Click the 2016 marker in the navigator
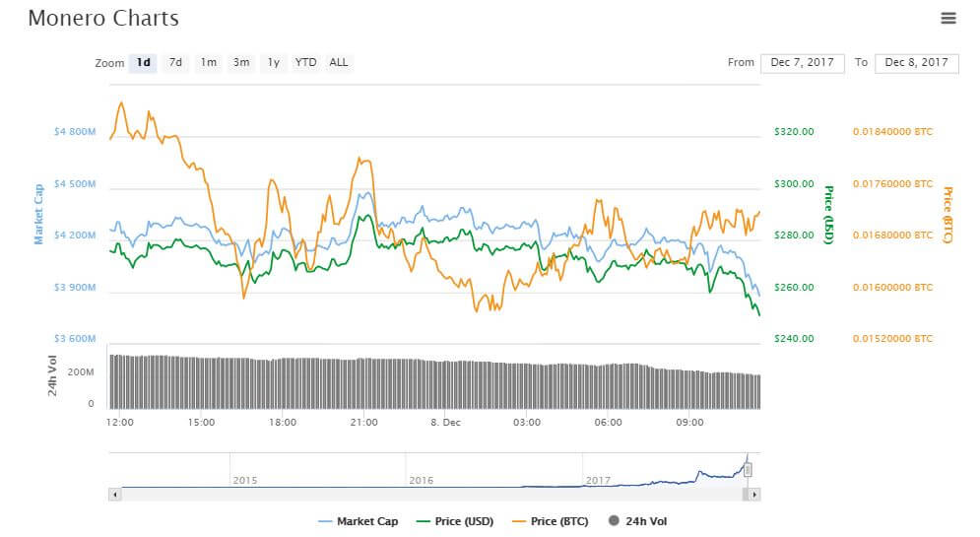 tap(422, 480)
